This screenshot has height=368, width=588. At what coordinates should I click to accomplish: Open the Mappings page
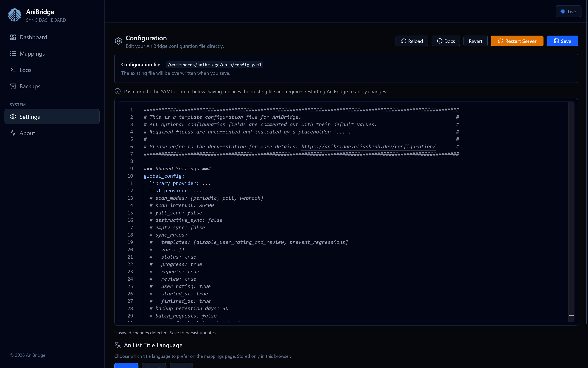click(52, 54)
